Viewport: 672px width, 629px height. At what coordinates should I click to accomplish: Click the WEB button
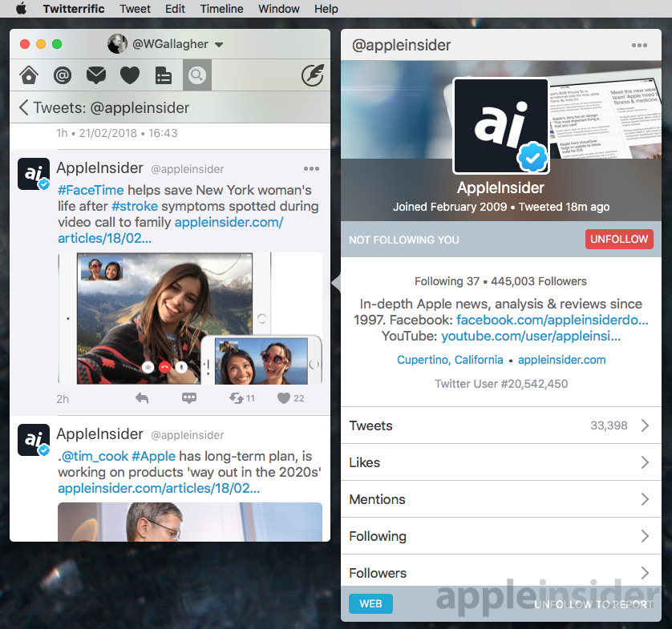370,603
